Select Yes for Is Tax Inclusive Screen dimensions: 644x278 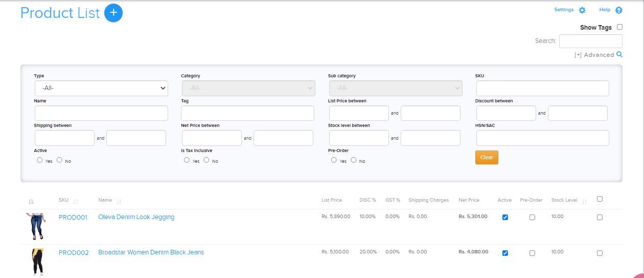pyautogui.click(x=187, y=160)
